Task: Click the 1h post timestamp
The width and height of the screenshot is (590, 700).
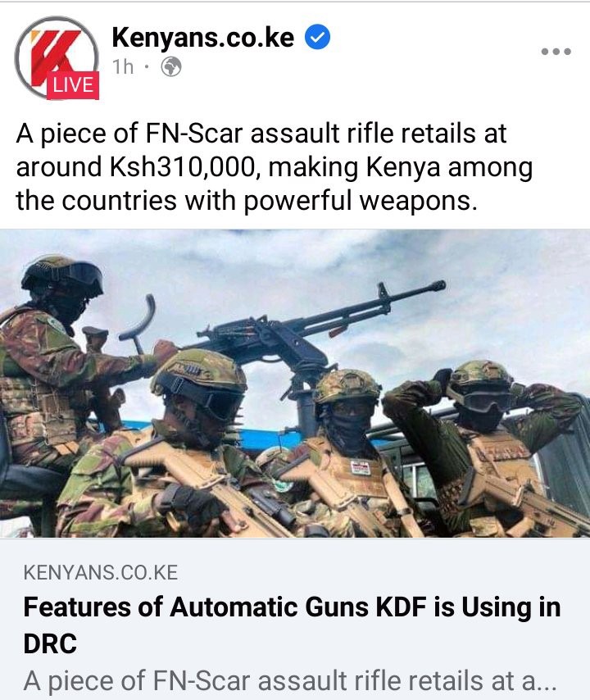Action: coord(123,67)
